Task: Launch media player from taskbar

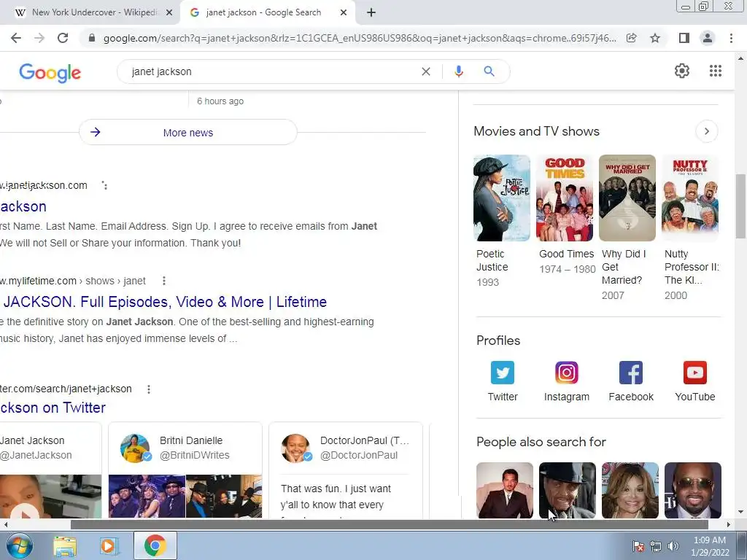Action: [x=109, y=545]
